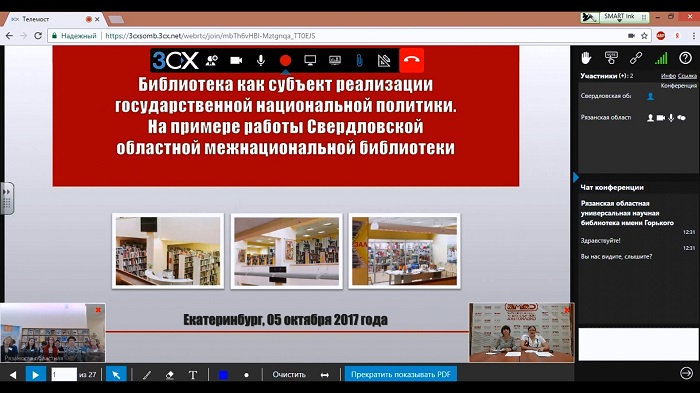Click the 3CX logo in conference toolbar

coord(175,60)
